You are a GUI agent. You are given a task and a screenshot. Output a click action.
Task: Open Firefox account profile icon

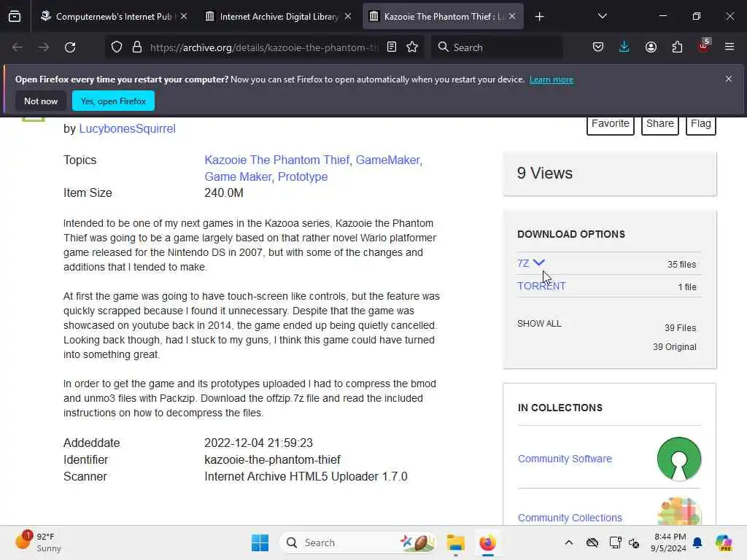[x=651, y=47]
